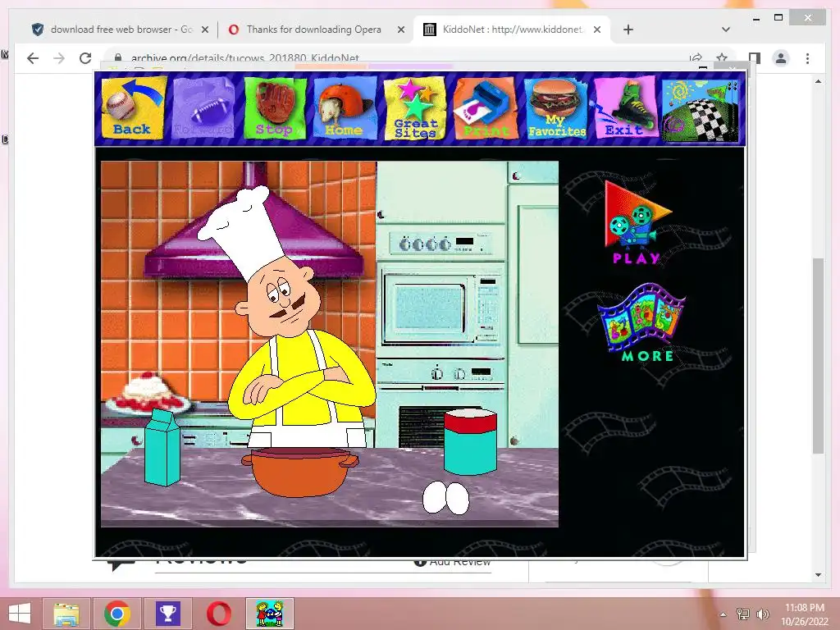Play the movie with the PLAY projector button
The height and width of the screenshot is (630, 840).
pos(637,222)
